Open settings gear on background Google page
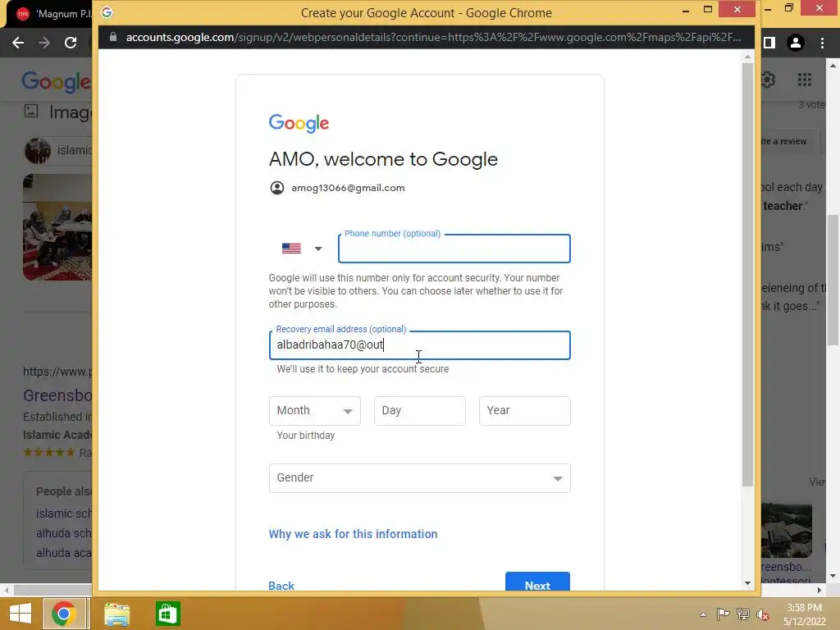The image size is (840, 630). point(768,80)
